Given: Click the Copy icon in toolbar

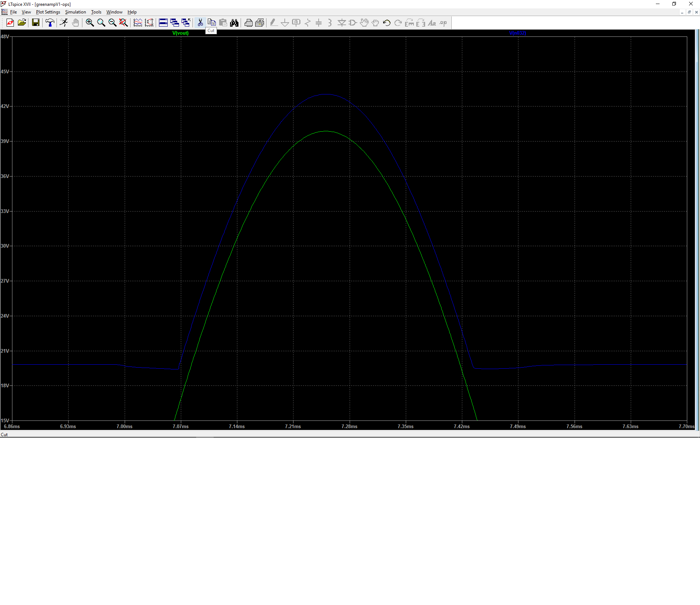Looking at the screenshot, I should coord(211,23).
